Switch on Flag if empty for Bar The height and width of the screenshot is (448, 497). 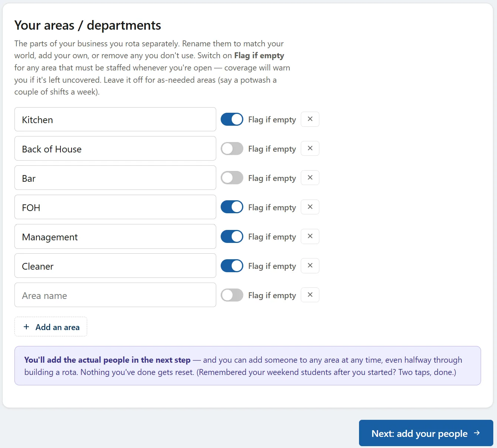[x=232, y=178]
